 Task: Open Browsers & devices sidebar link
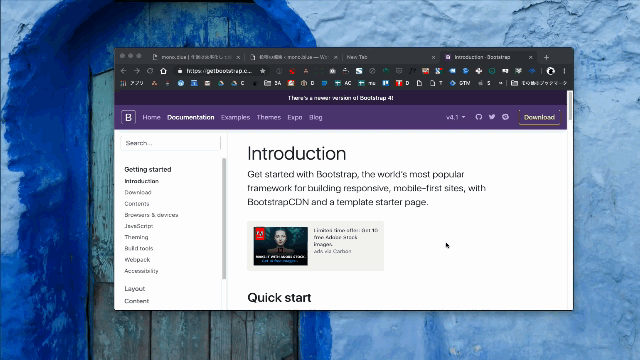(151, 215)
